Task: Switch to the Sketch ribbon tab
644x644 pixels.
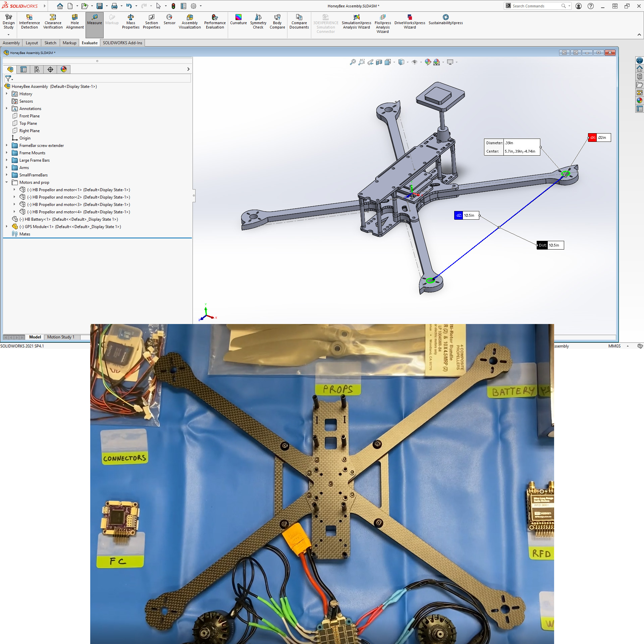Action: click(50, 43)
